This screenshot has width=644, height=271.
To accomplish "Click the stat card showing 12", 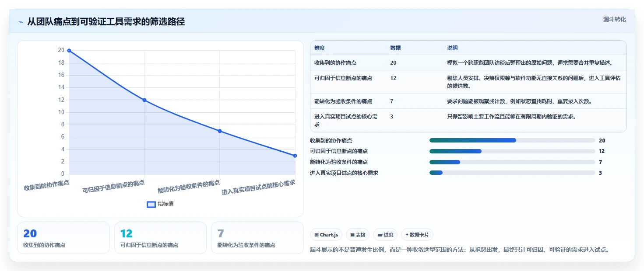I will coord(160,238).
